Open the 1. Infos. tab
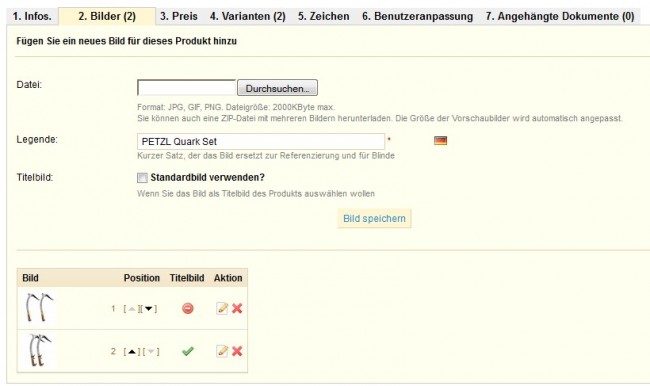 pos(32,17)
